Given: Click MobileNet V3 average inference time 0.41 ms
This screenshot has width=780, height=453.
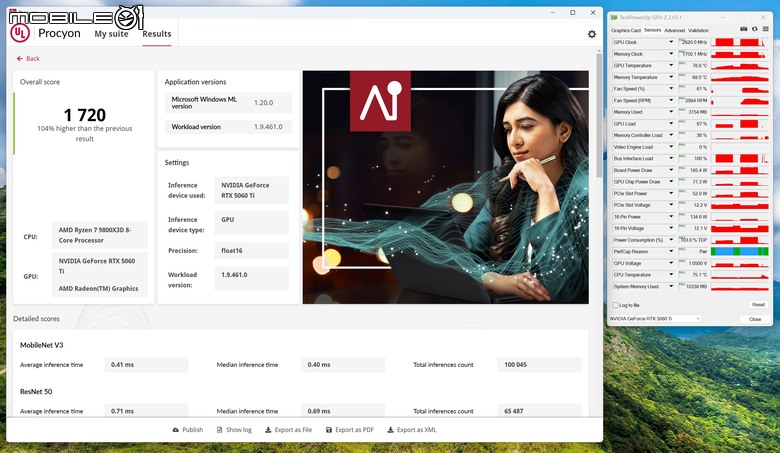Looking at the screenshot, I should [x=146, y=364].
